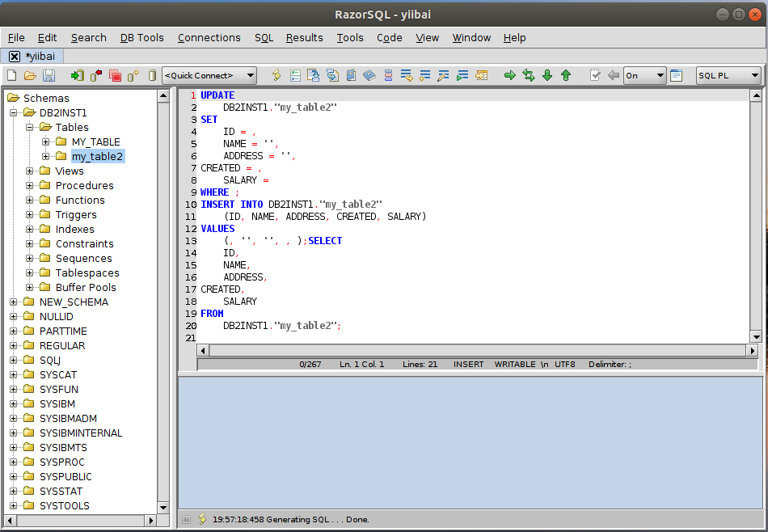
Task: Open the Results menu
Action: click(x=304, y=37)
